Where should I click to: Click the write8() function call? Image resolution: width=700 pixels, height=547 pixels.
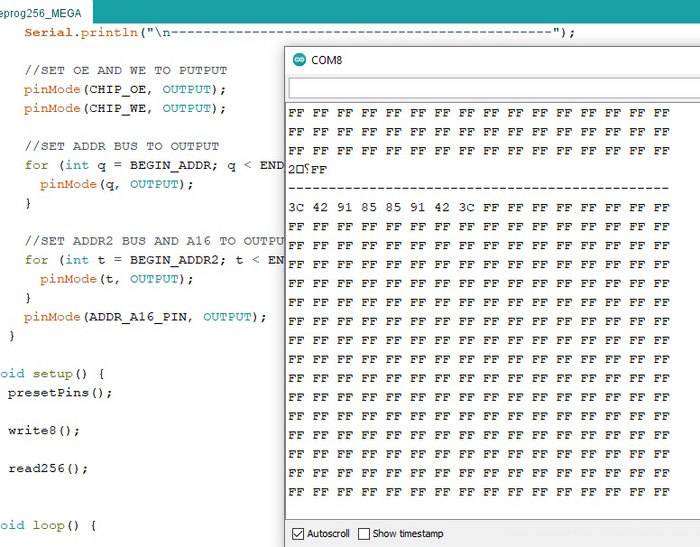click(43, 431)
